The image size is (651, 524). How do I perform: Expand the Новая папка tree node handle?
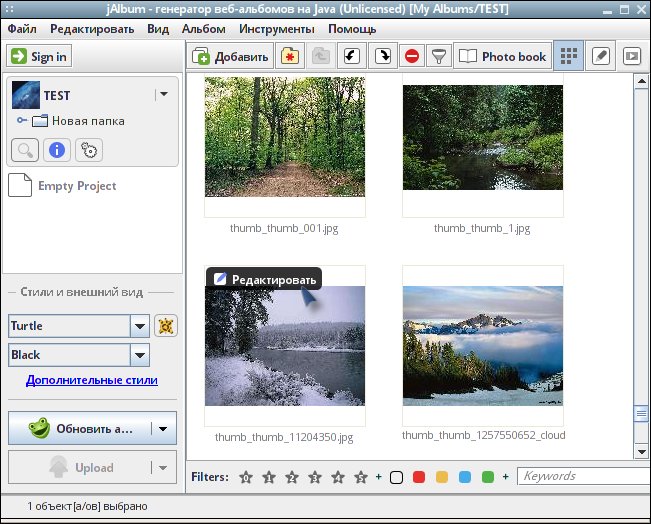[22, 120]
